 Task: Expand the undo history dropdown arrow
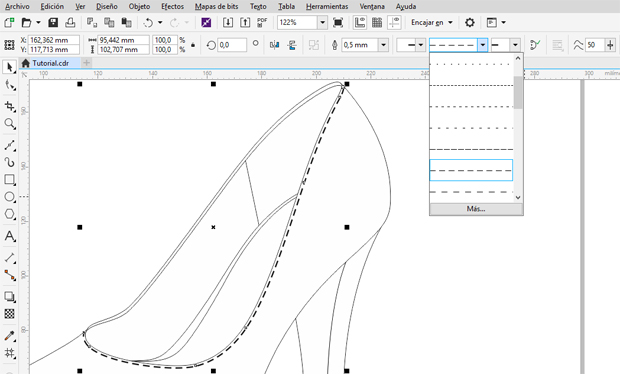tap(160, 23)
